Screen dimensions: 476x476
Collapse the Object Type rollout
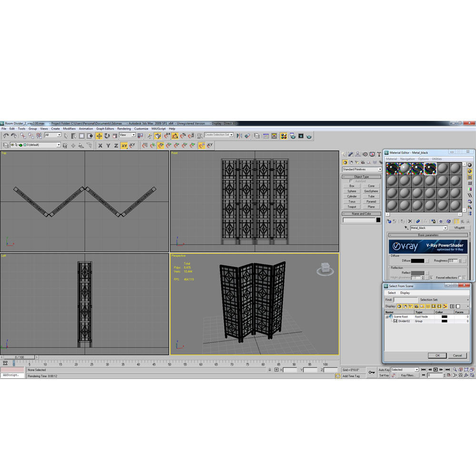(361, 177)
